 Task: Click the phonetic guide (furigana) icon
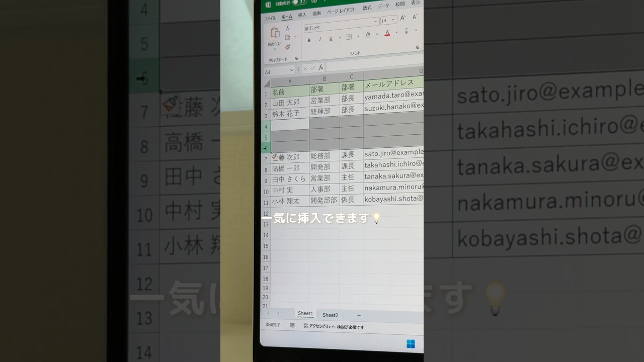click(x=407, y=31)
